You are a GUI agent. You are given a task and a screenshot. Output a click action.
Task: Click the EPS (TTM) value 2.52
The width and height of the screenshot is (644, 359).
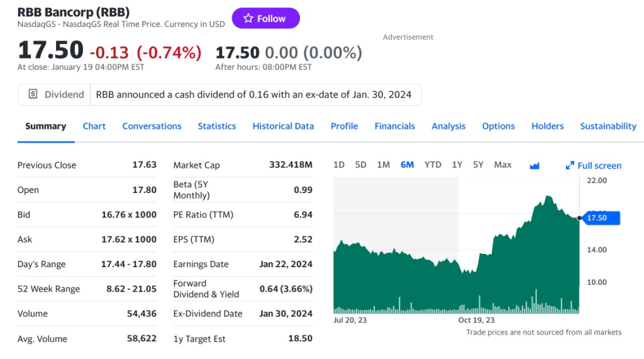303,239
